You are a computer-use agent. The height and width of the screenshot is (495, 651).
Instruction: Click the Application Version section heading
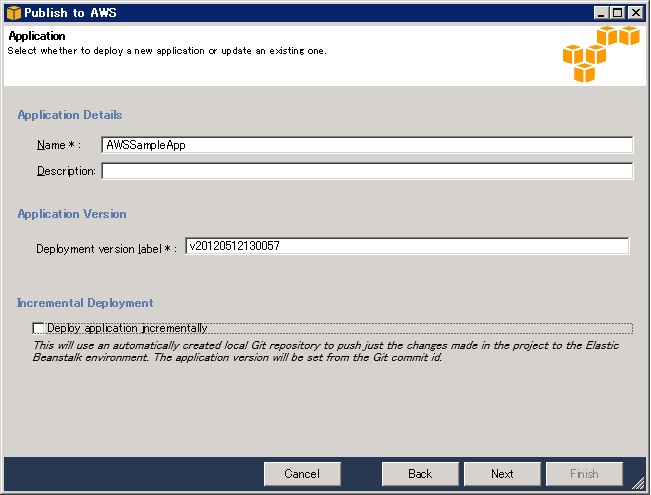click(x=72, y=214)
